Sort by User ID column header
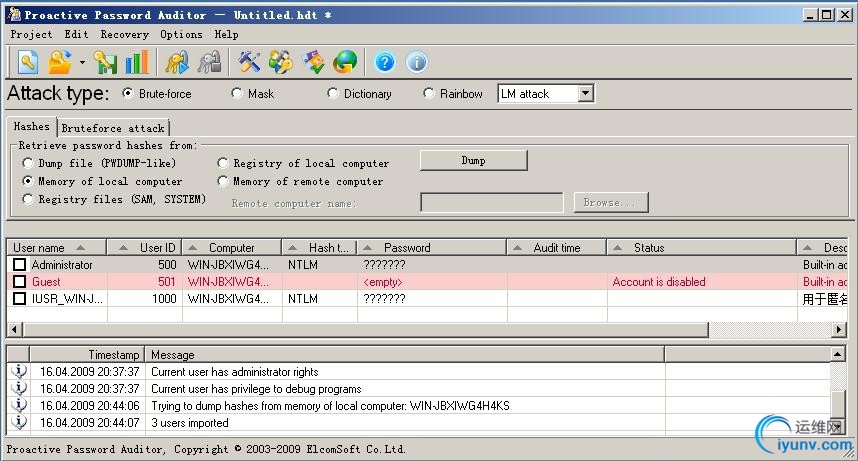This screenshot has height=461, width=858. (x=144, y=247)
